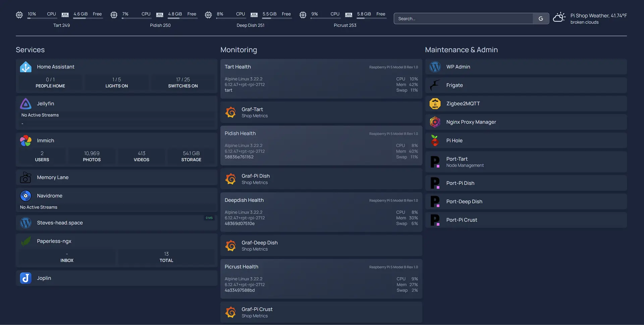The width and height of the screenshot is (644, 325).
Task: Open the Deepdish Health card
Action: tap(321, 212)
